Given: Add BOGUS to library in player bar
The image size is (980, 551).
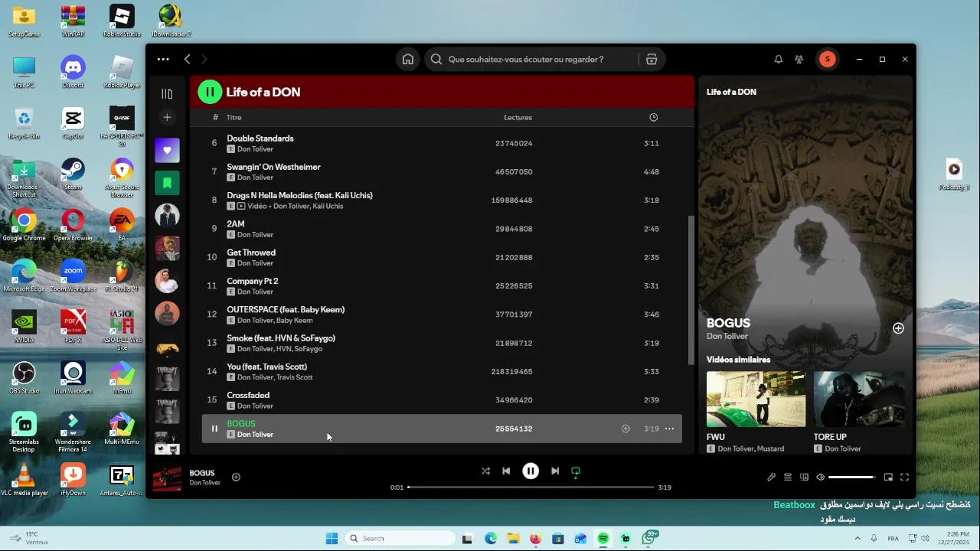Looking at the screenshot, I should click(236, 477).
